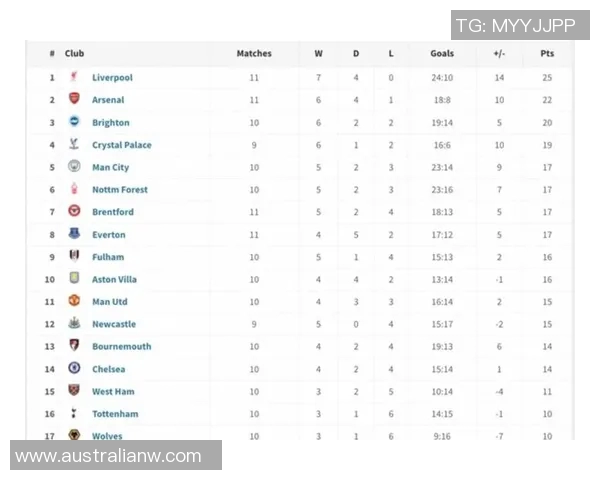600x480 pixels.
Task: Open the Nottm Forest team link
Action: coord(119,190)
